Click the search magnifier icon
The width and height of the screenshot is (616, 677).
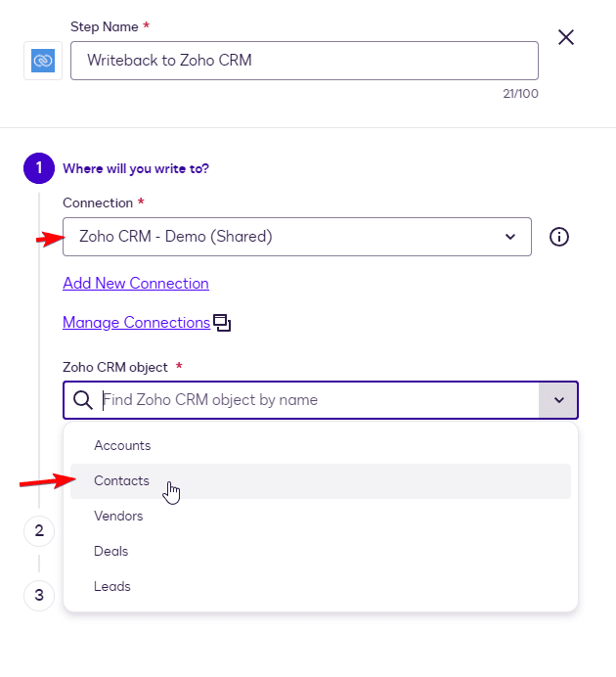[84, 400]
